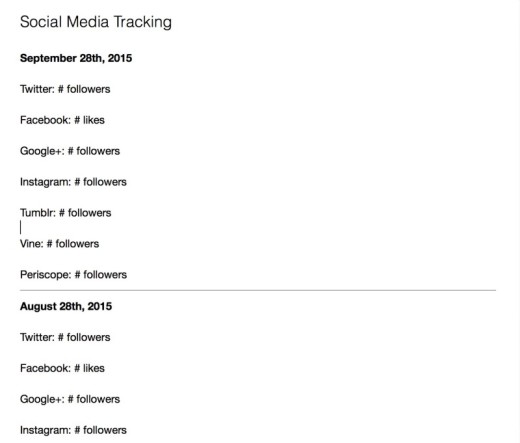
Task: Click the Vine: # followers line
Action: pyautogui.click(x=59, y=244)
